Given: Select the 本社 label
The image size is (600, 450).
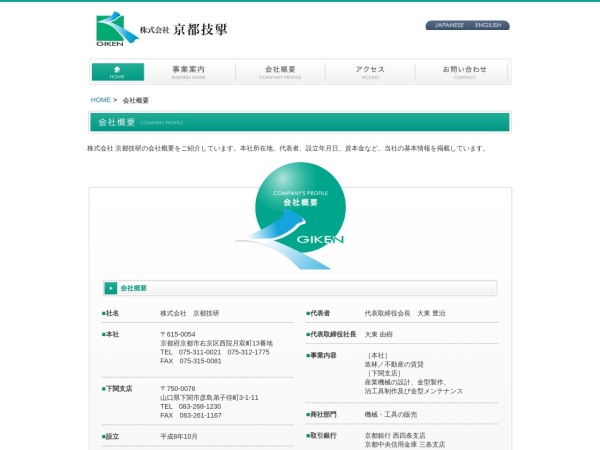Looking at the screenshot, I should click(x=110, y=334).
